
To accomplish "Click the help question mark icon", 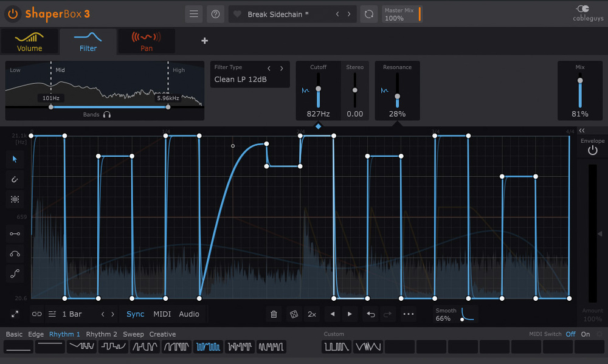I will (216, 15).
